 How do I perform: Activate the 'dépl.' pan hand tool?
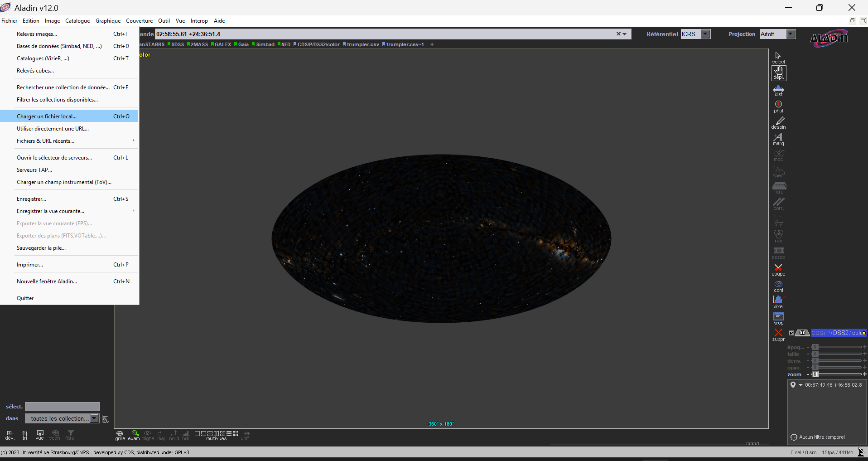coord(779,73)
